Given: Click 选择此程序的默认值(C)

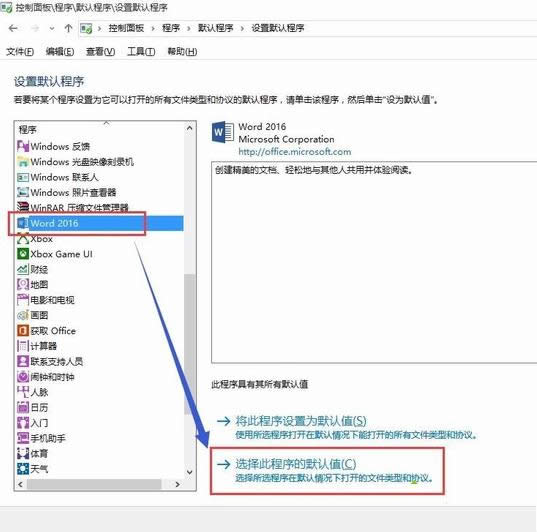Looking at the screenshot, I should coord(296,464).
